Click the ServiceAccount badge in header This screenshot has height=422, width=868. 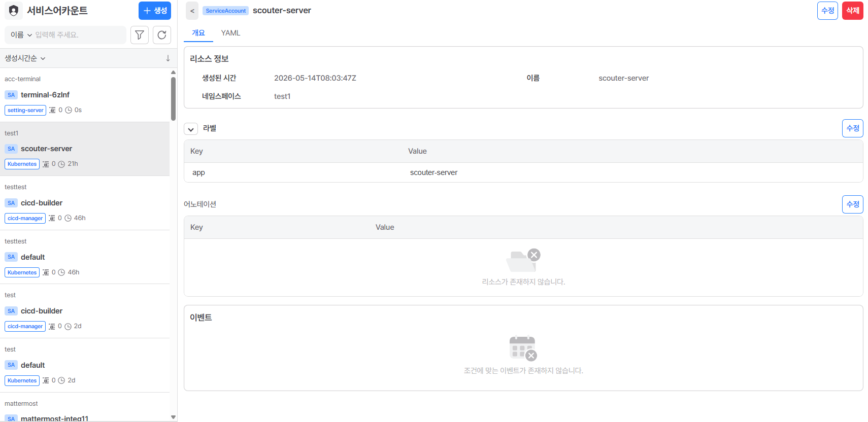[225, 11]
